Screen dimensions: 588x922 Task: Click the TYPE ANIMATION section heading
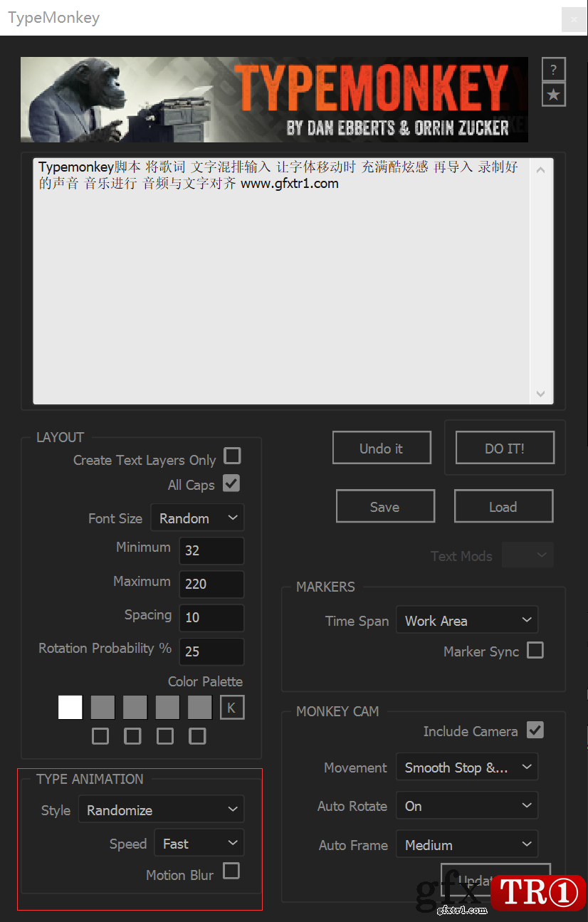[90, 779]
